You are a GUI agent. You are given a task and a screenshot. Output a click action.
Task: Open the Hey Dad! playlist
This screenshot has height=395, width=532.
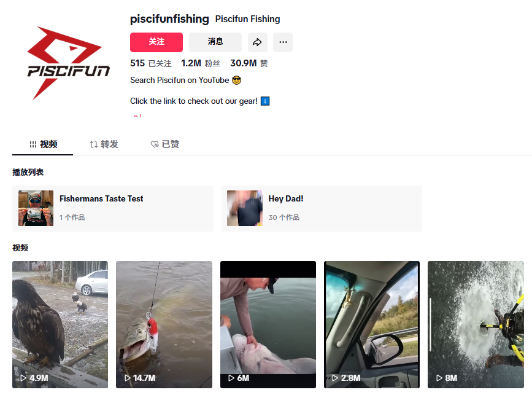tap(322, 208)
